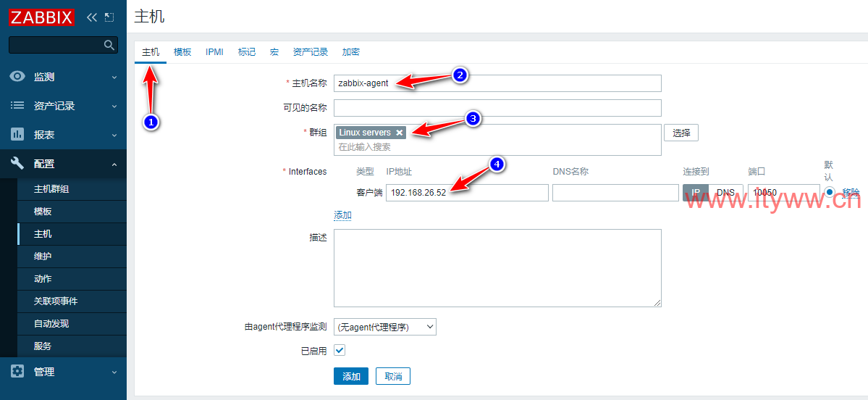Image resolution: width=868 pixels, height=400 pixels.
Task: Focus the sidebar search box
Action: (63, 45)
